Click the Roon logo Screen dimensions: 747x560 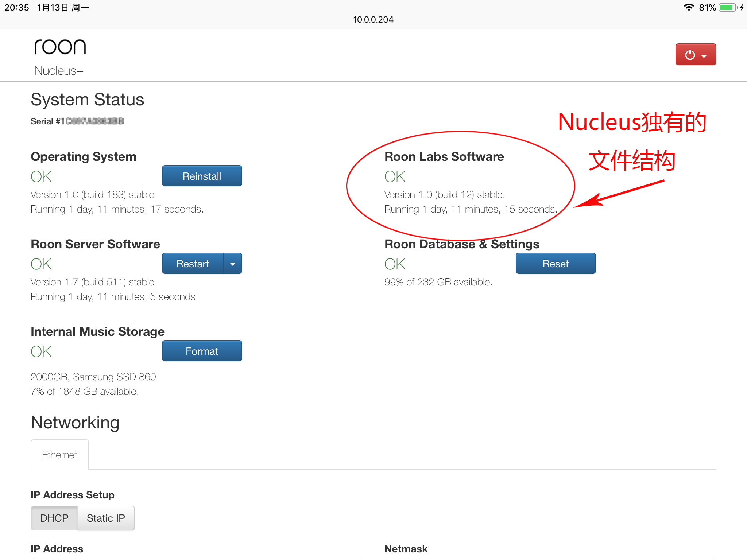click(60, 47)
